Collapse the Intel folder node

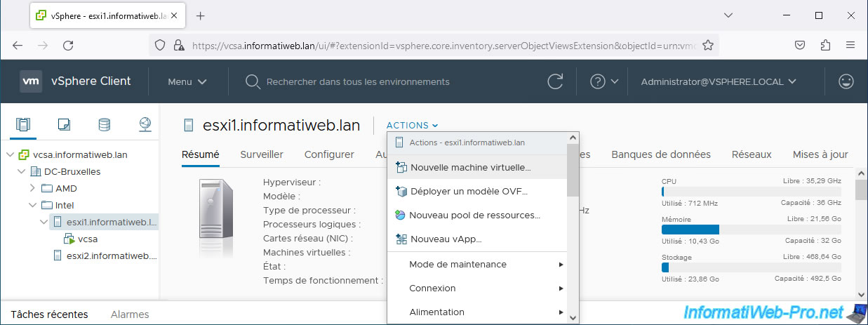(32, 205)
